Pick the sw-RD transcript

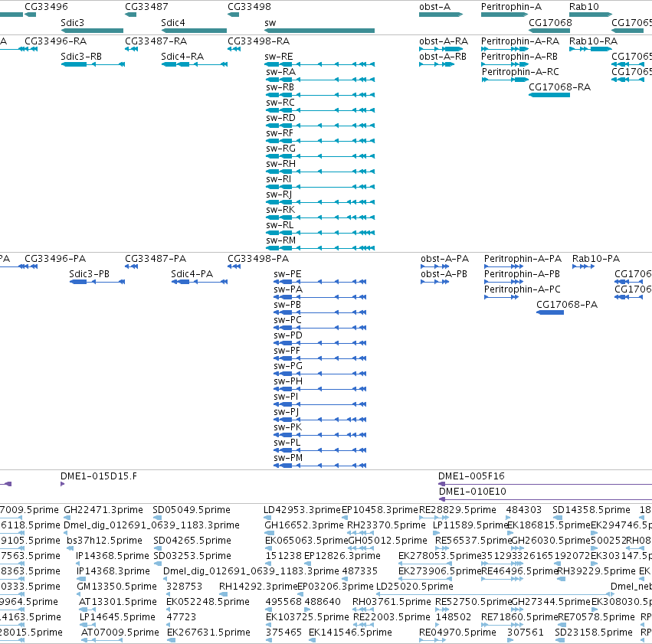tap(320, 126)
